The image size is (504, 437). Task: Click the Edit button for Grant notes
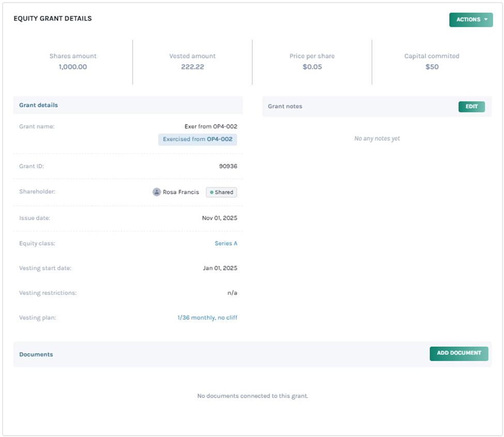click(471, 107)
